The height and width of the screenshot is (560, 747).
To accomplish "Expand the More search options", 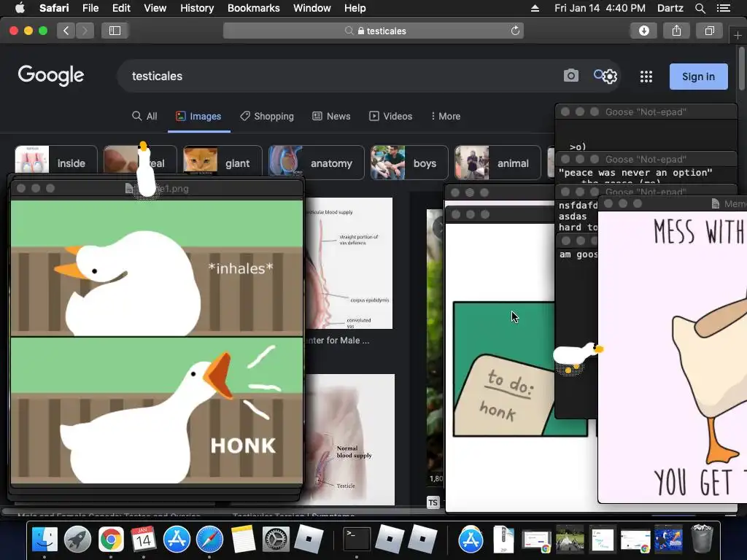I will click(x=446, y=116).
